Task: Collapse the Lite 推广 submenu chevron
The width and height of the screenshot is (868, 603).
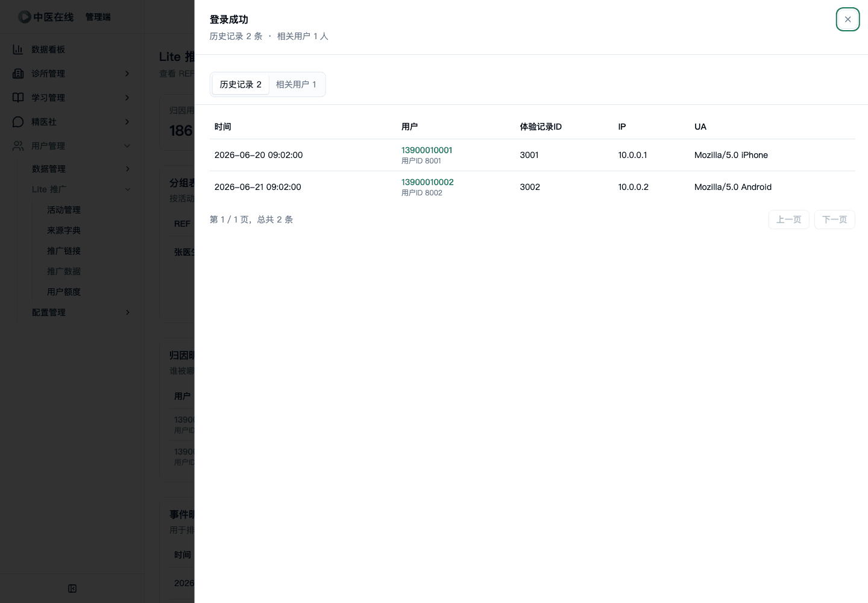Action: pyautogui.click(x=127, y=189)
